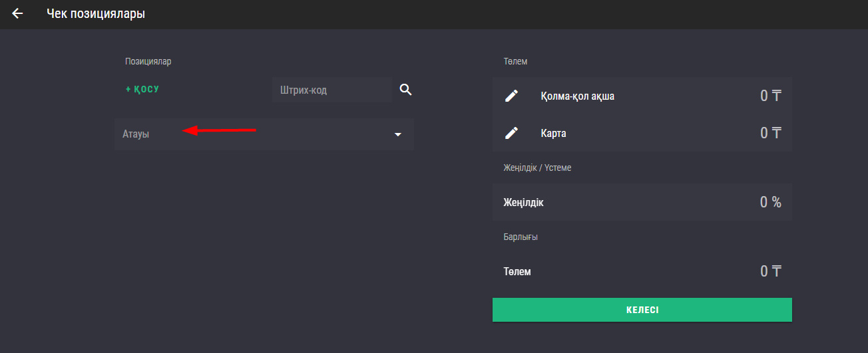Click the total Төлем row
This screenshot has height=353, width=868.
click(x=642, y=271)
